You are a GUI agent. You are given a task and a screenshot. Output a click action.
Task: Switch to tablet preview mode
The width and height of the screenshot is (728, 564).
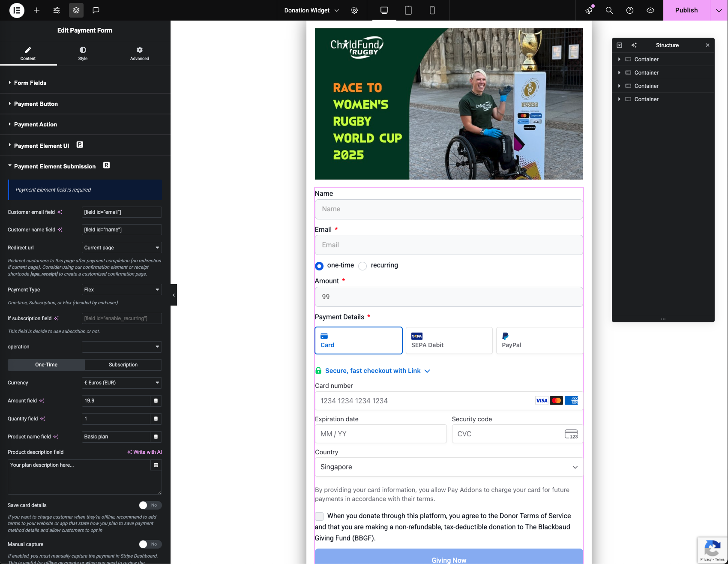(408, 10)
